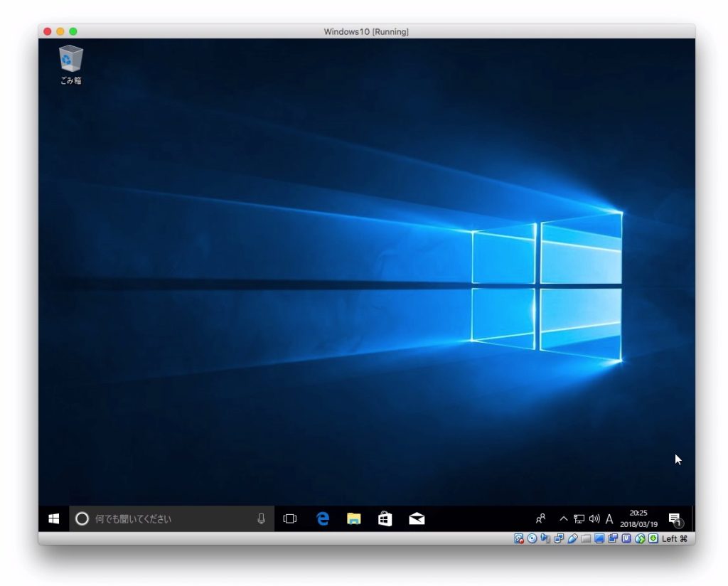
Task: Launch Microsoft Edge from taskbar
Action: tap(323, 518)
